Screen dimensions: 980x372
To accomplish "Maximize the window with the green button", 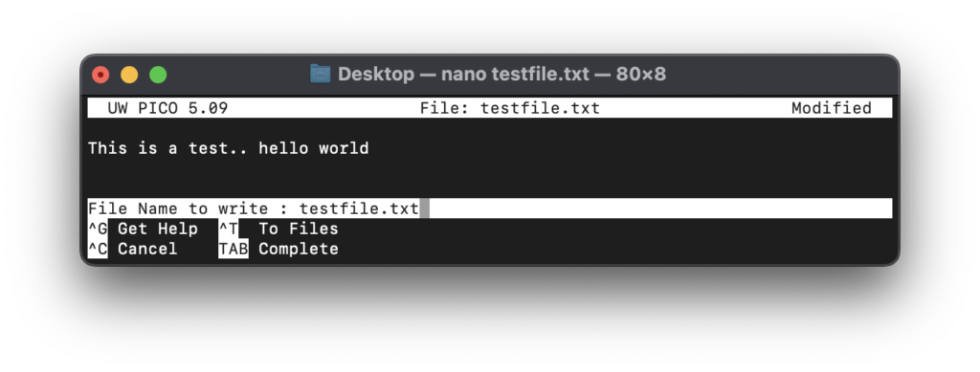I will pyautogui.click(x=158, y=75).
